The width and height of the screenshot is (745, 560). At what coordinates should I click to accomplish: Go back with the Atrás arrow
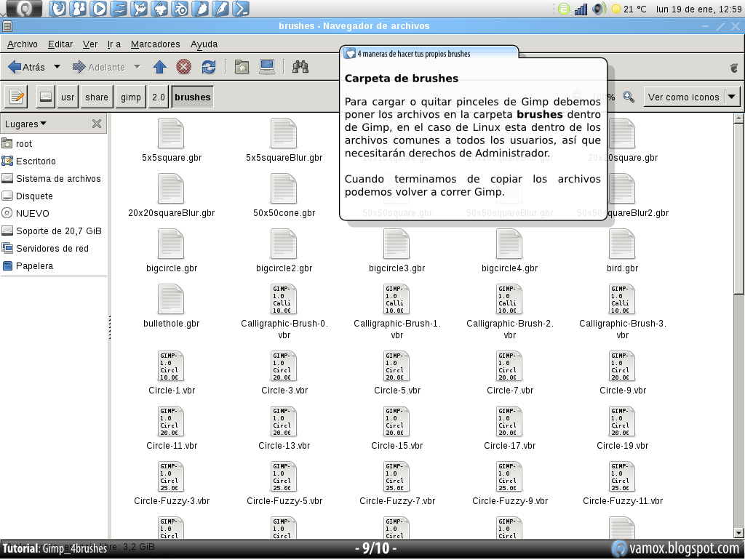pyautogui.click(x=27, y=67)
